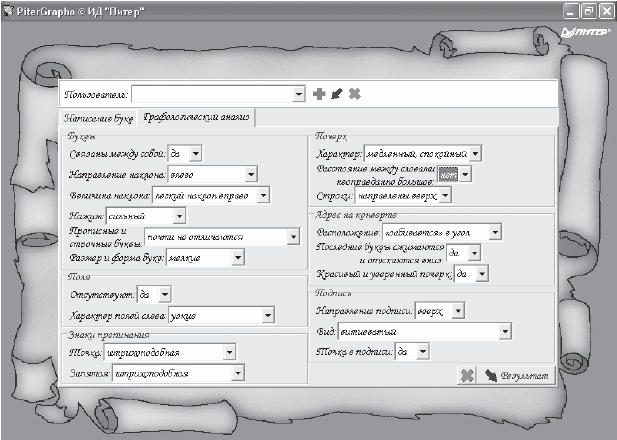Click the plus icon to add user
The image size is (617, 440).
tap(319, 94)
